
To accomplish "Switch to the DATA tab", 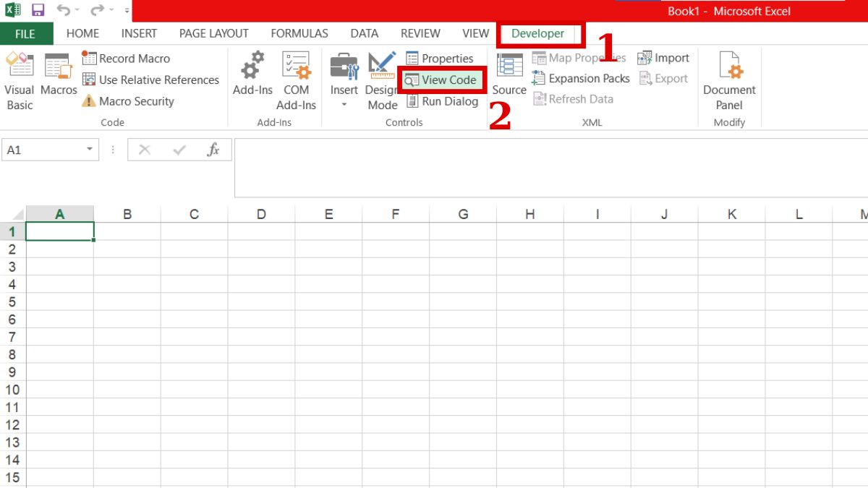I will click(365, 33).
